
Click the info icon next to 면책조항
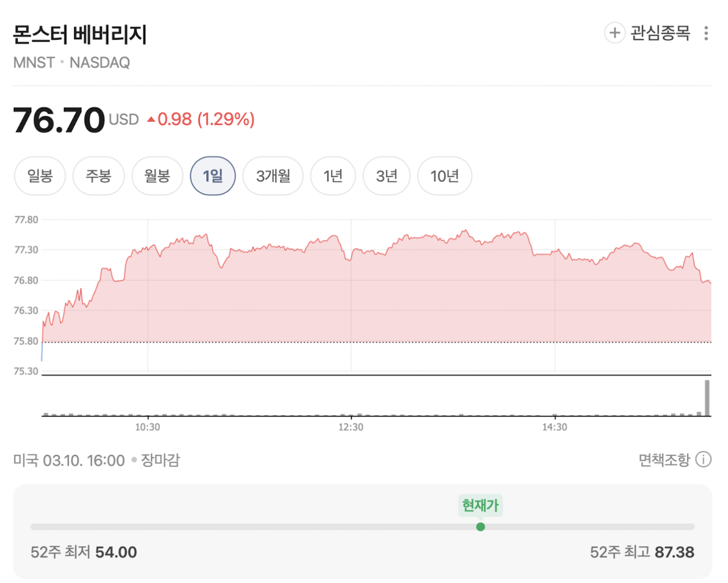[703, 460]
